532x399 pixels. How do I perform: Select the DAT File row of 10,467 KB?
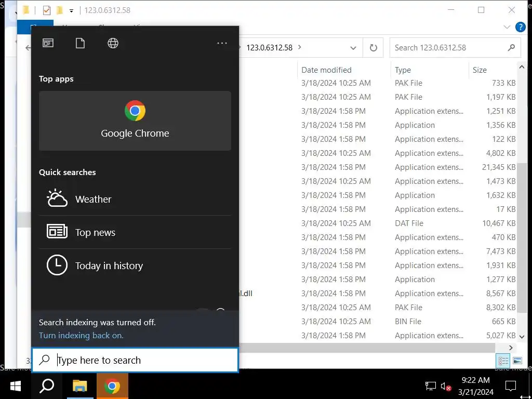tap(378, 223)
